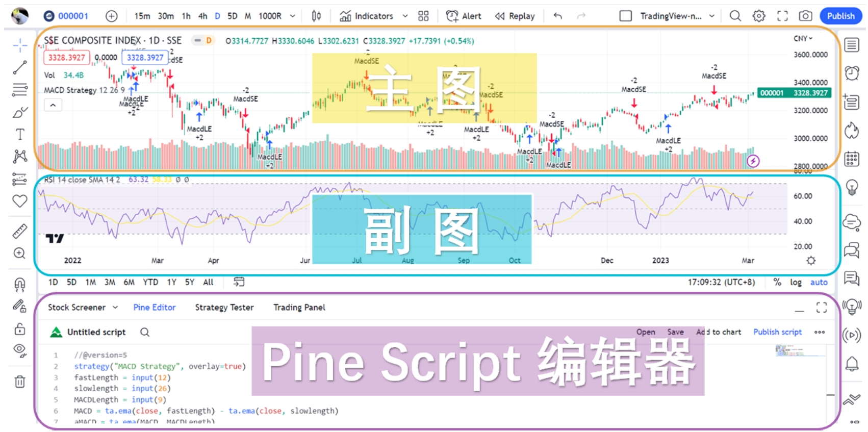Open the candlestick chart type selector
The image size is (868, 432).
316,16
